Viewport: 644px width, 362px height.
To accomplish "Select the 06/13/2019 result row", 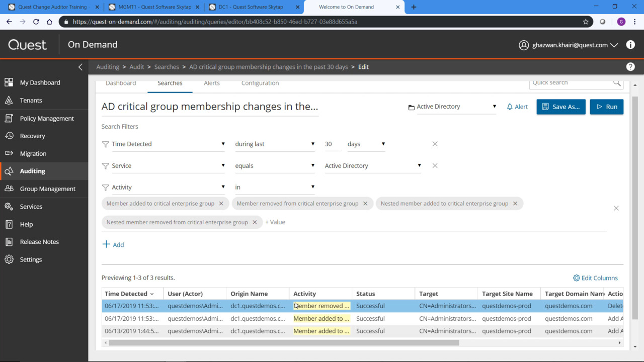I will click(x=362, y=331).
